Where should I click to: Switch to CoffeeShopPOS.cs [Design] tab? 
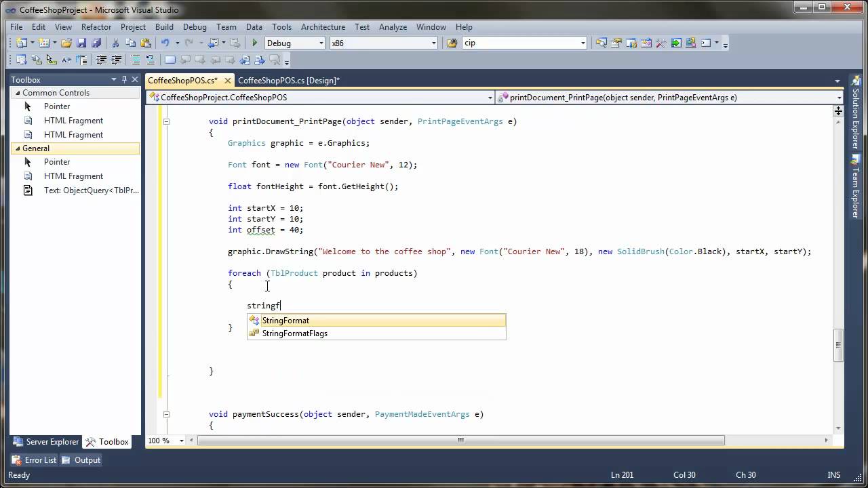(x=288, y=81)
